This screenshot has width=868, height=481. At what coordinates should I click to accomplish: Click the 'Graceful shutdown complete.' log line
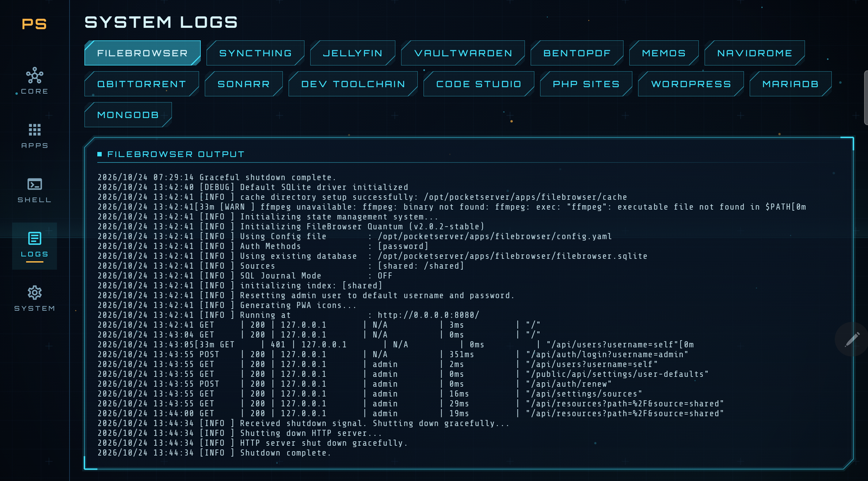click(x=217, y=178)
